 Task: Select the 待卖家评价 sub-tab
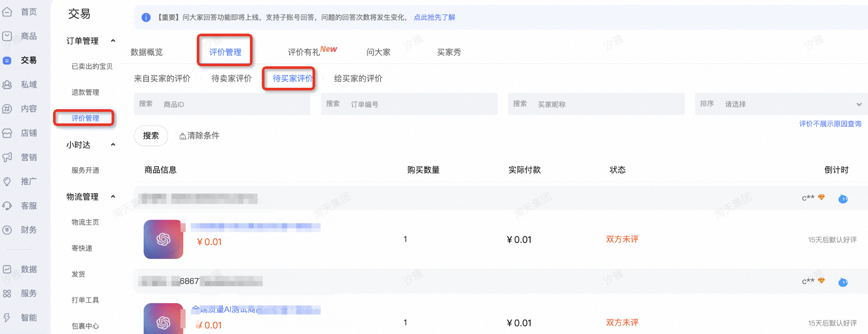[232, 78]
